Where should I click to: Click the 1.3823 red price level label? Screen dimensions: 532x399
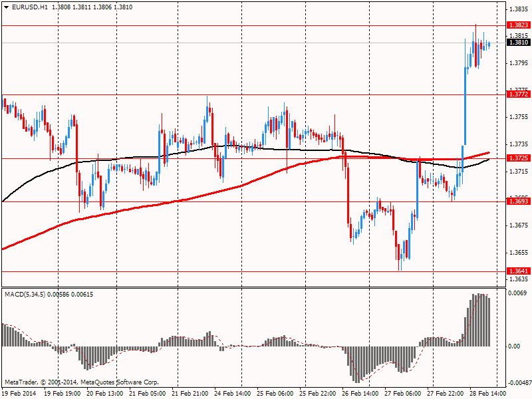point(519,25)
